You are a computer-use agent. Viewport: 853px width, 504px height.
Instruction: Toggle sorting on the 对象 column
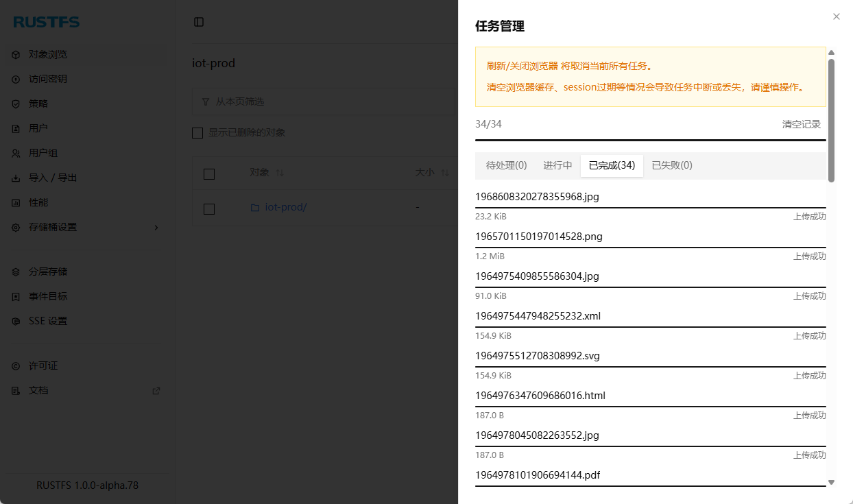pyautogui.click(x=279, y=173)
